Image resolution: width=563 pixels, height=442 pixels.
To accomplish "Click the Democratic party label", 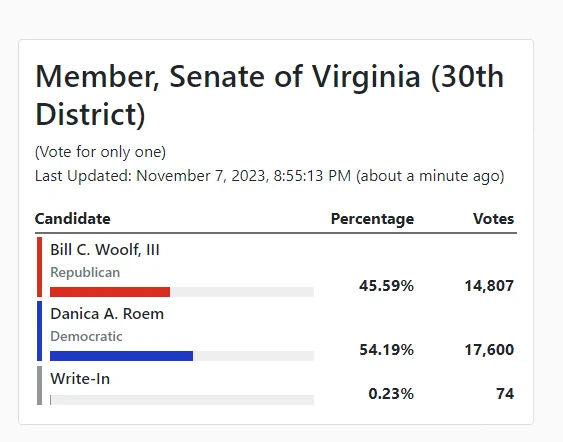I will pyautogui.click(x=86, y=336).
